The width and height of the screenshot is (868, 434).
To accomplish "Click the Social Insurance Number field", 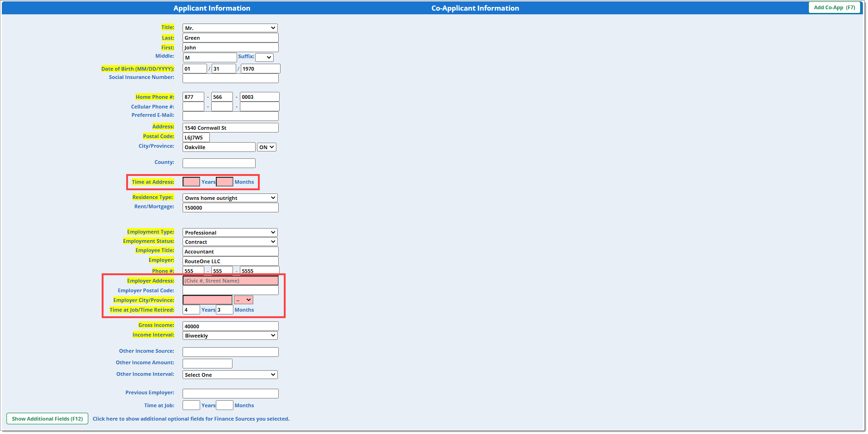I will tap(230, 78).
